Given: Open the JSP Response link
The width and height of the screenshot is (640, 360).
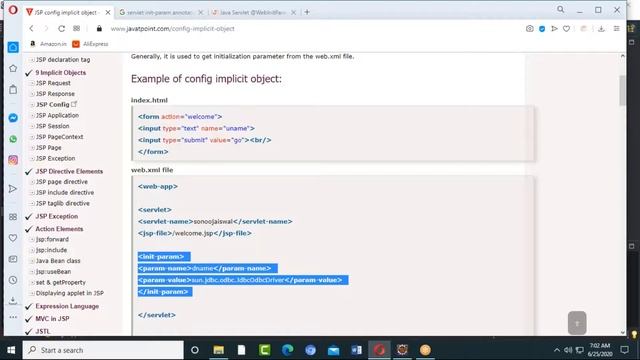Looking at the screenshot, I should (x=55, y=93).
